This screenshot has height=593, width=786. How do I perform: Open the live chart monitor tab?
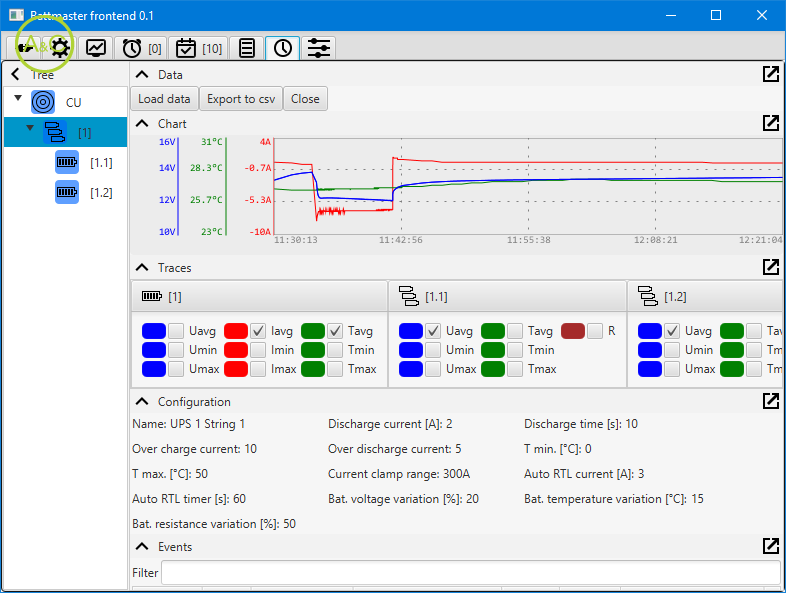tap(96, 48)
